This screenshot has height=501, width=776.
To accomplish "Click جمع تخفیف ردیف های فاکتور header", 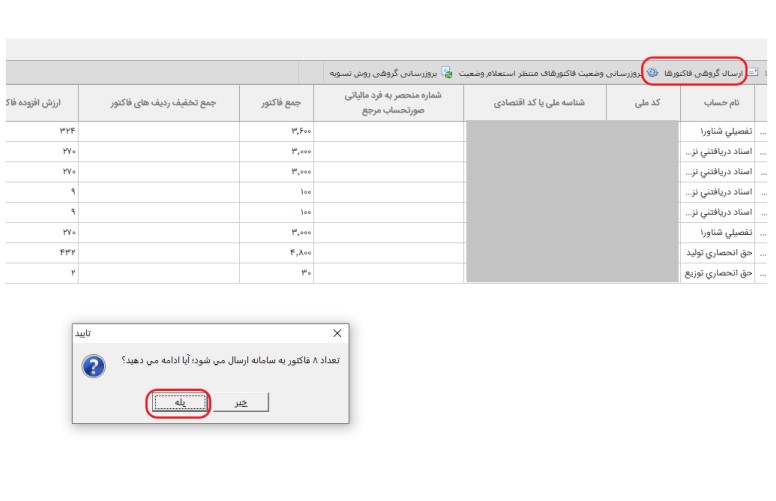I will (x=158, y=102).
